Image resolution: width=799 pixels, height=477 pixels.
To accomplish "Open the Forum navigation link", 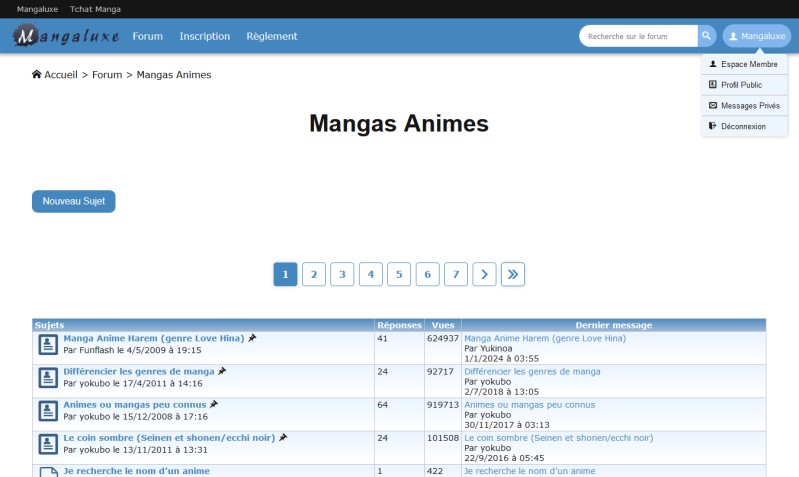I will click(x=147, y=37).
